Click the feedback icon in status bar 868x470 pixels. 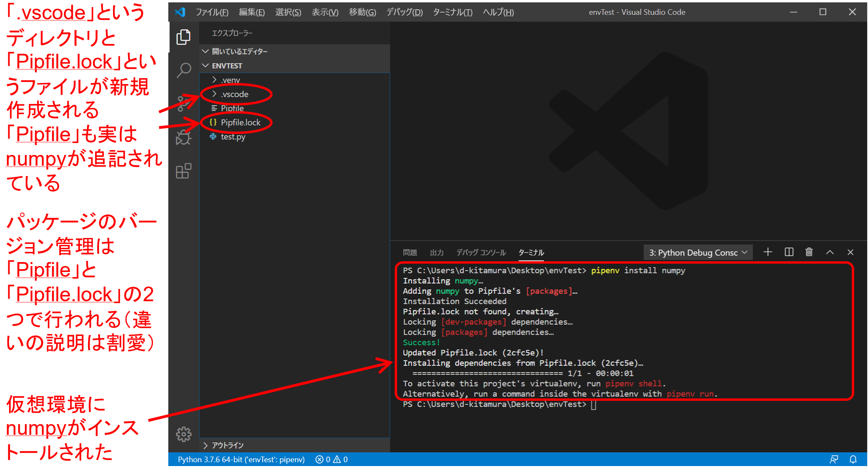click(x=834, y=459)
